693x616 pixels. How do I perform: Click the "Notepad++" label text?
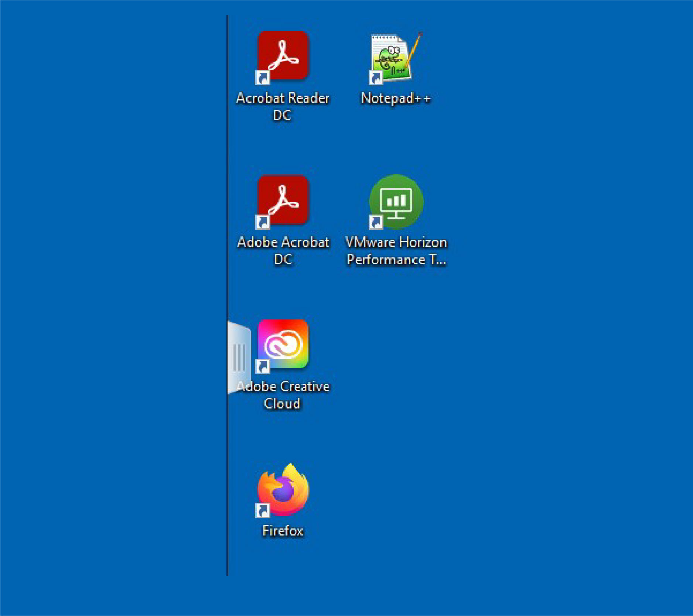(x=396, y=98)
